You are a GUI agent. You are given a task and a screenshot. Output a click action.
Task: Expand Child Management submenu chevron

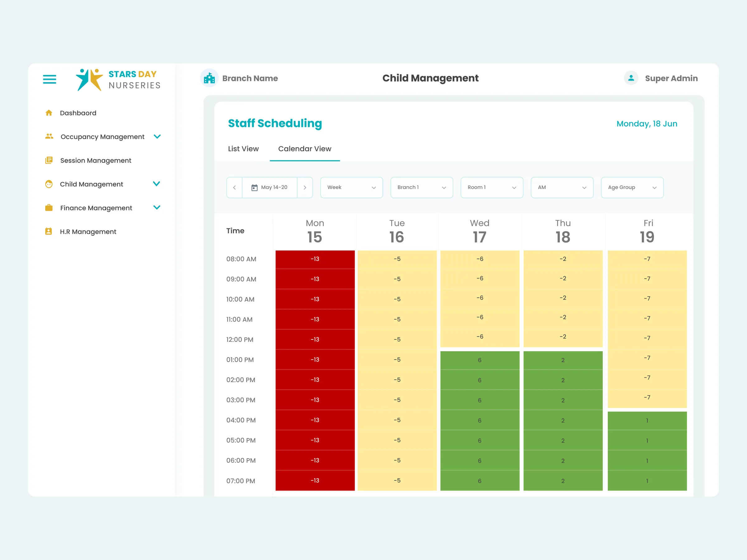pos(156,184)
